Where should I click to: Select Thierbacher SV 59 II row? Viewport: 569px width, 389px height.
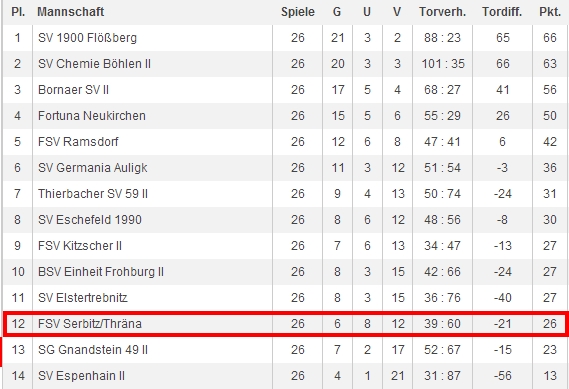coord(284,194)
